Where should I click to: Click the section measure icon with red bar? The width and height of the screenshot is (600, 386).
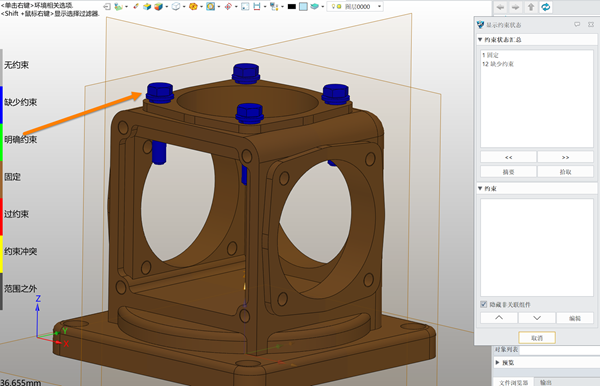(x=257, y=7)
